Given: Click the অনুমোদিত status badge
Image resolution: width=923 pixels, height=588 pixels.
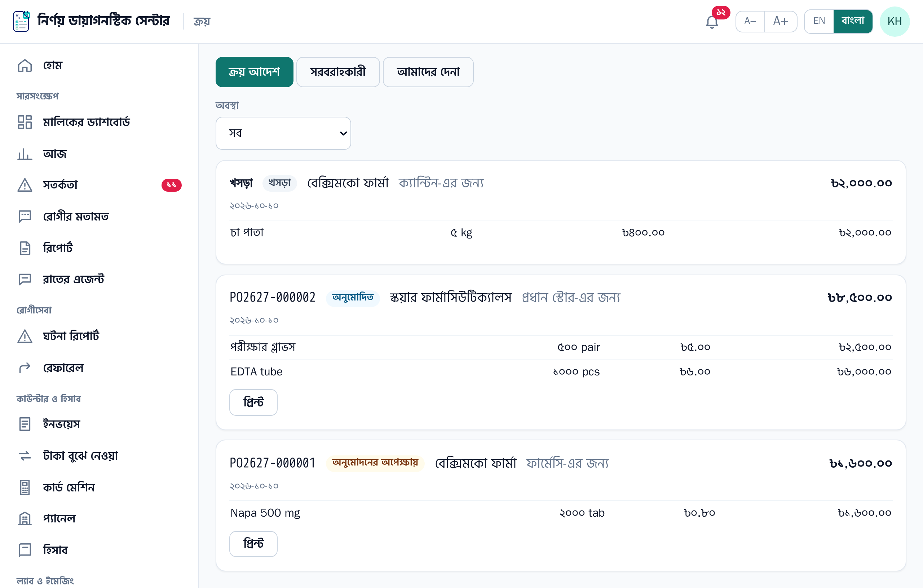Looking at the screenshot, I should 353,298.
